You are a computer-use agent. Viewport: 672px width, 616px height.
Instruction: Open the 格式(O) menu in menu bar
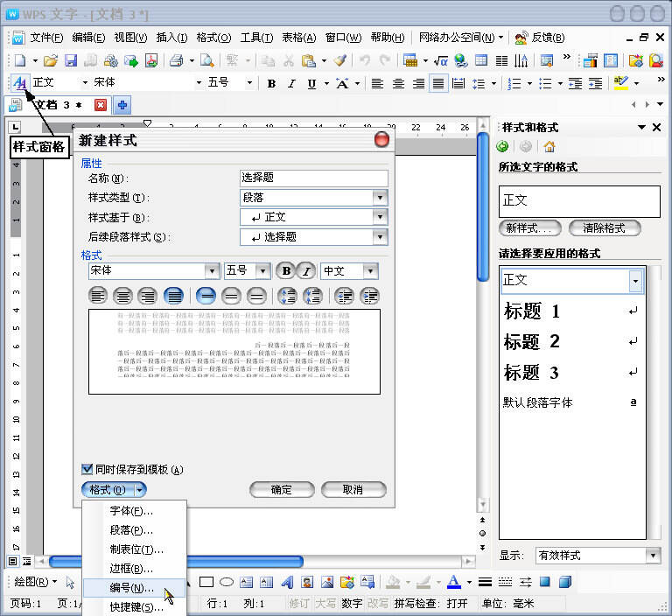pos(213,38)
